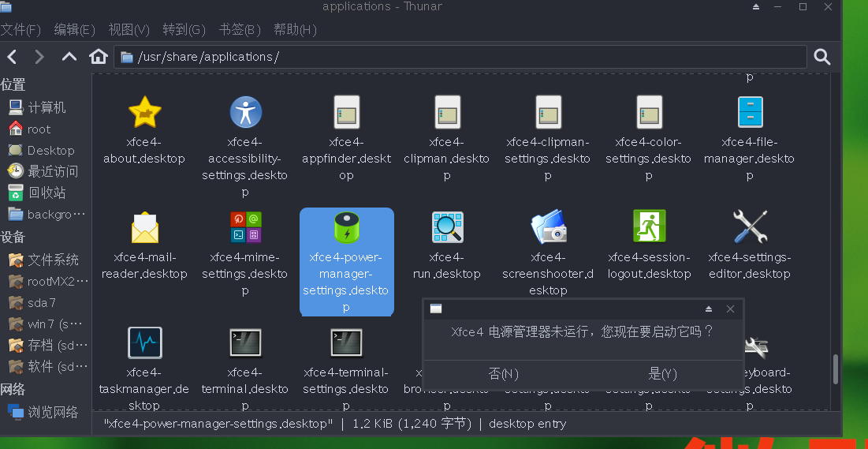Screen dimensions: 868x449
Task: Click the xfce4-session-logout.desktop file name
Action: (649, 265)
